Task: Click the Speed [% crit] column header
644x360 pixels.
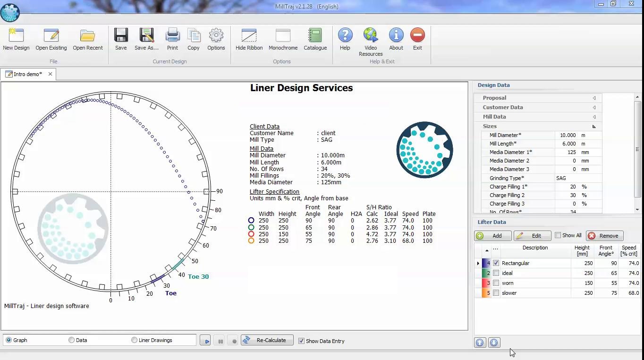Action: point(629,250)
